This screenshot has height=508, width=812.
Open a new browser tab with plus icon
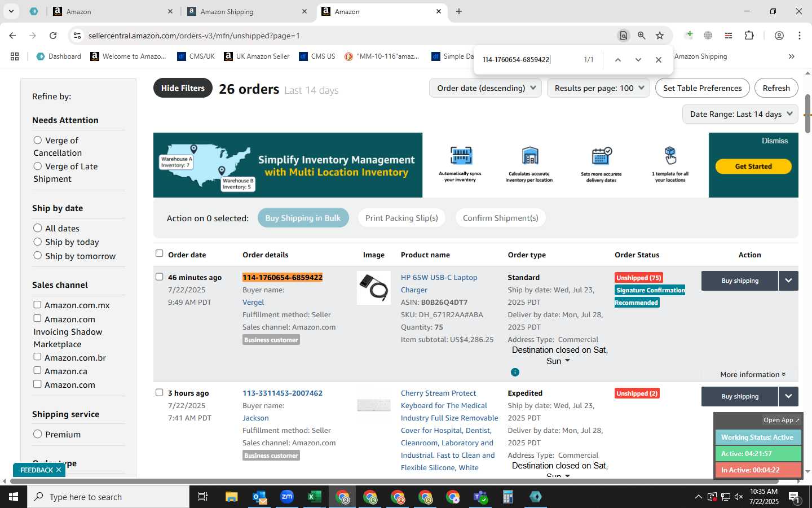coord(459,11)
